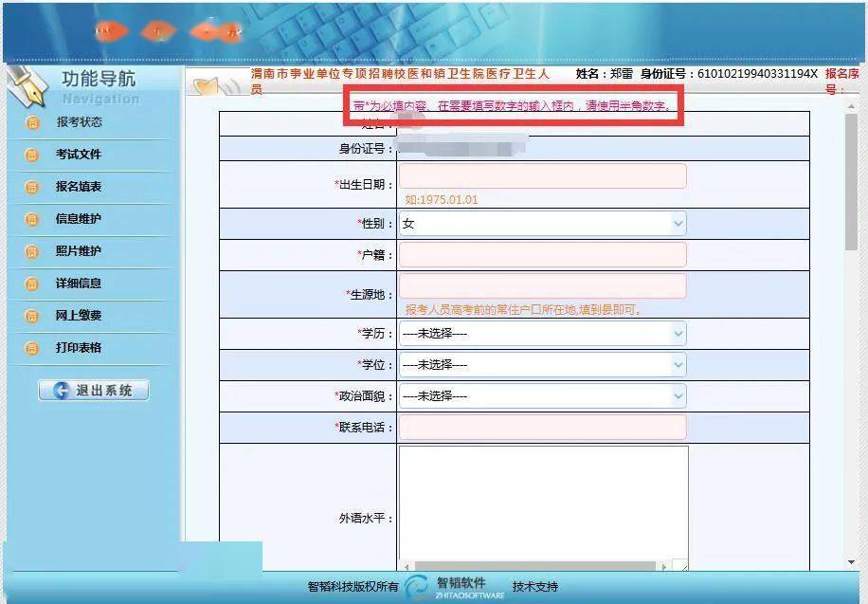Viewport: 868px width, 604px height.
Task: Click the orange icon beside 信息维护
Action: pyautogui.click(x=32, y=219)
